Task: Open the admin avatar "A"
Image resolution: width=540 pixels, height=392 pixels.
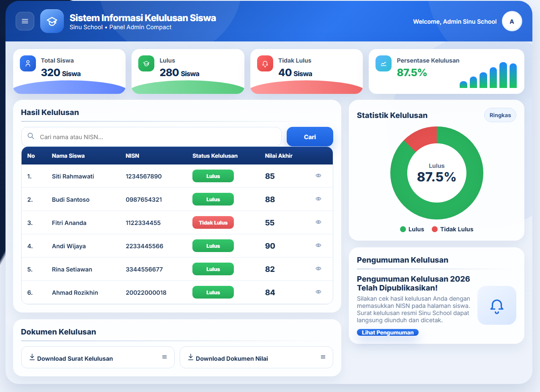Action: click(512, 22)
